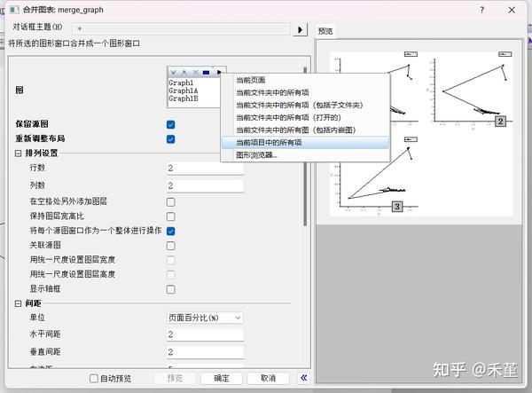
Task: Click the 预览 button at the bottom
Action: coord(175,378)
